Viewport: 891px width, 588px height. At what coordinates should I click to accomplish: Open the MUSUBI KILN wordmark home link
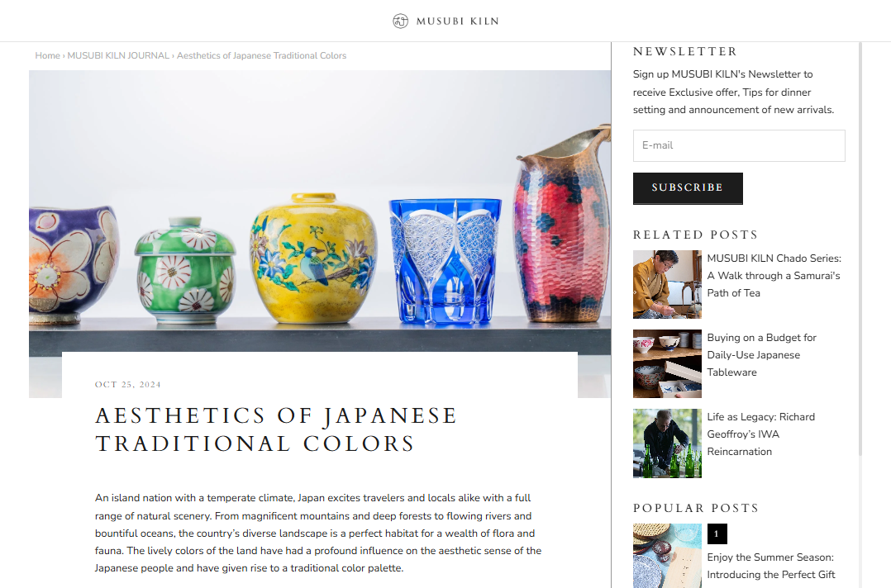point(457,21)
